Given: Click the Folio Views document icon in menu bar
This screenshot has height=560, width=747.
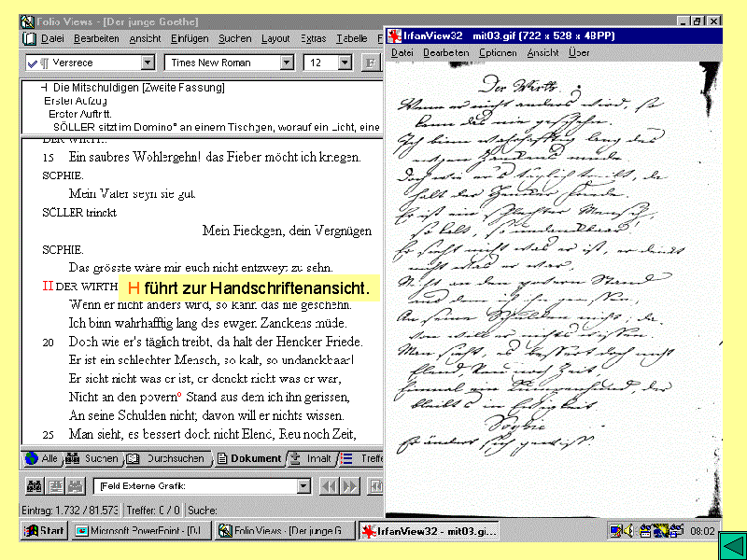Looking at the screenshot, I should 29,38.
